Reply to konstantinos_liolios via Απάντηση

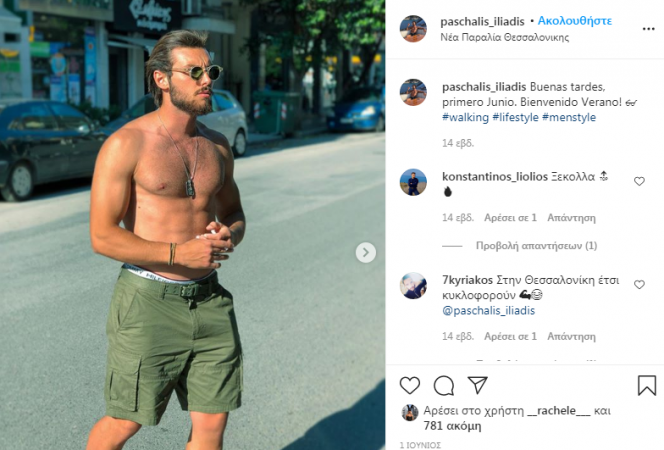571,218
